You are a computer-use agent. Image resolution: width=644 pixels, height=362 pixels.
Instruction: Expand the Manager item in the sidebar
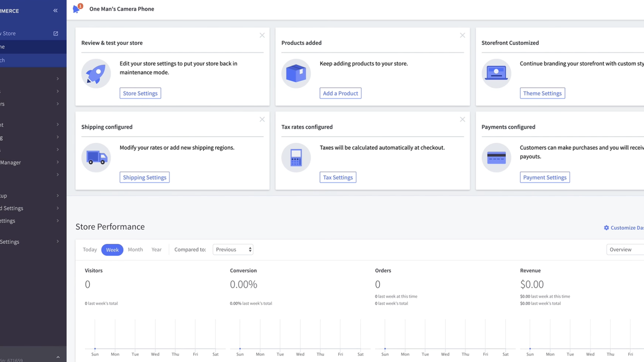pyautogui.click(x=30, y=162)
